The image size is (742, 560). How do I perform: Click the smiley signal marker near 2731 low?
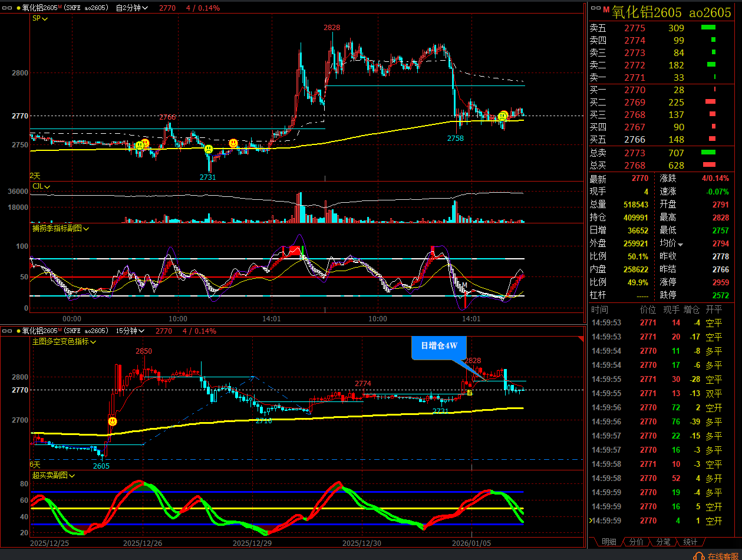209,150
